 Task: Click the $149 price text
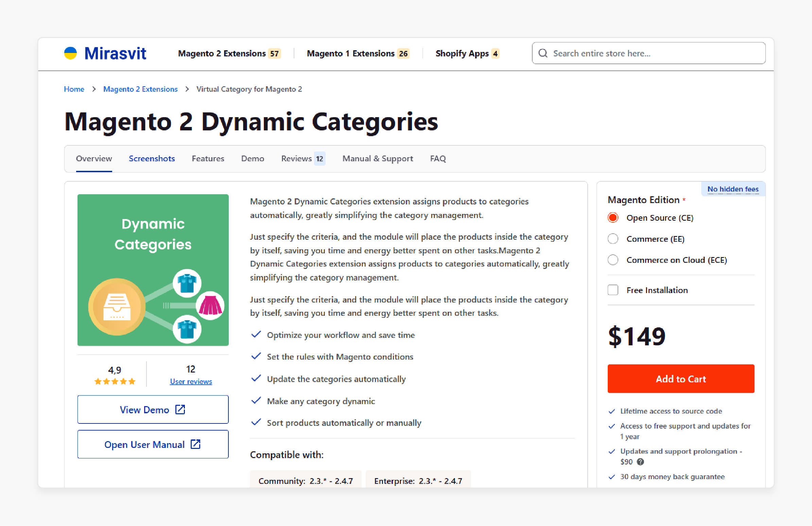pyautogui.click(x=637, y=337)
